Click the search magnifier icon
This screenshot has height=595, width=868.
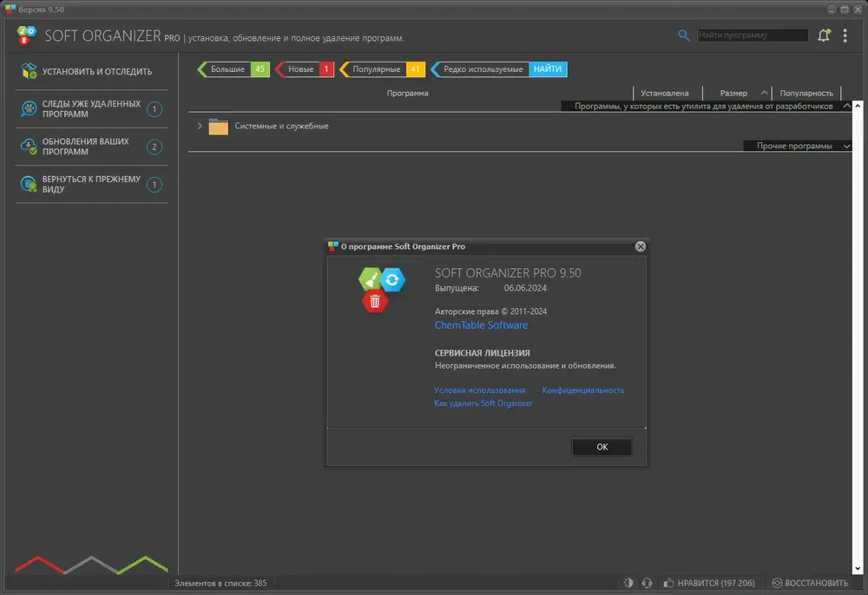(x=684, y=36)
